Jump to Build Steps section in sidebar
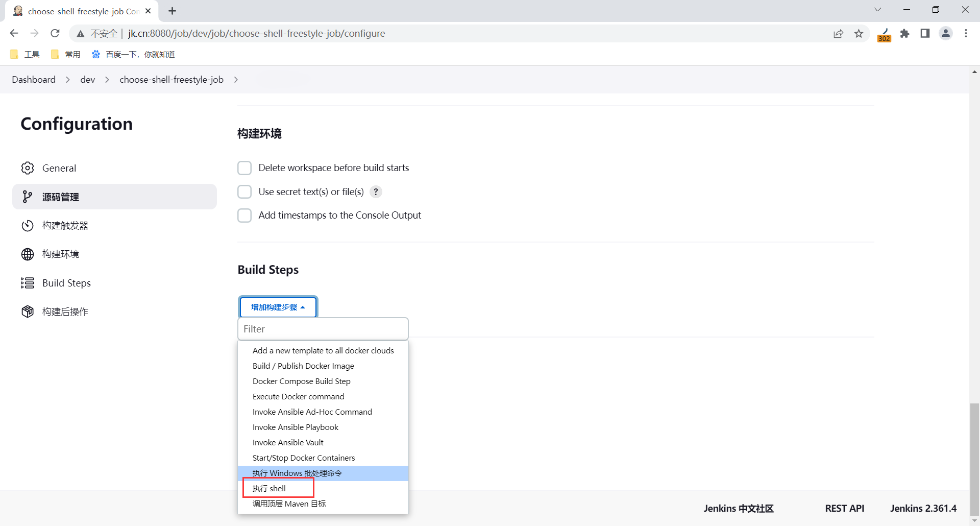 (114, 283)
